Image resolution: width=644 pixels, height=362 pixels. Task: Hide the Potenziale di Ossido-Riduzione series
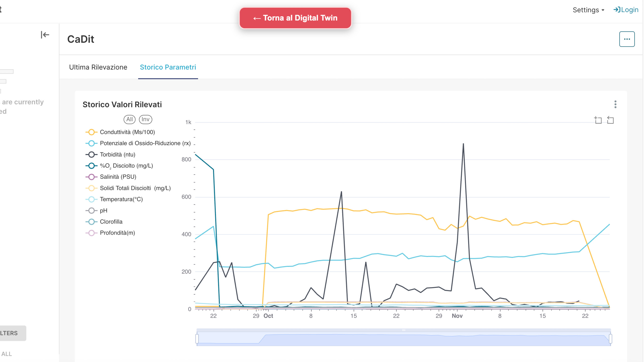point(145,143)
